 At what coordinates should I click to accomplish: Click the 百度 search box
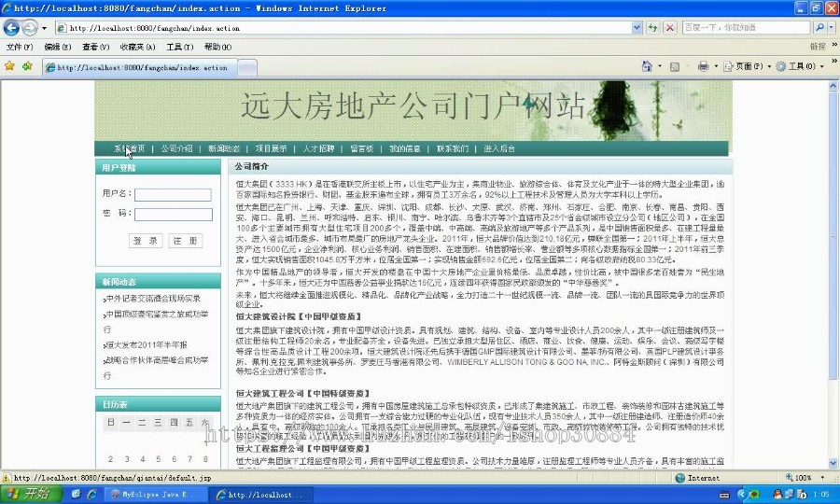click(x=746, y=27)
